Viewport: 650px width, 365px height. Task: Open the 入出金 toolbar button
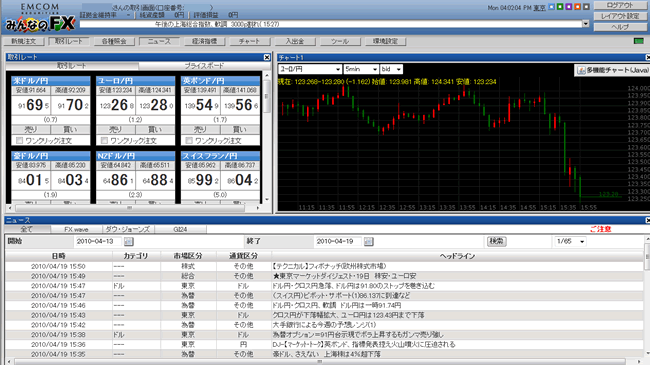click(x=295, y=41)
